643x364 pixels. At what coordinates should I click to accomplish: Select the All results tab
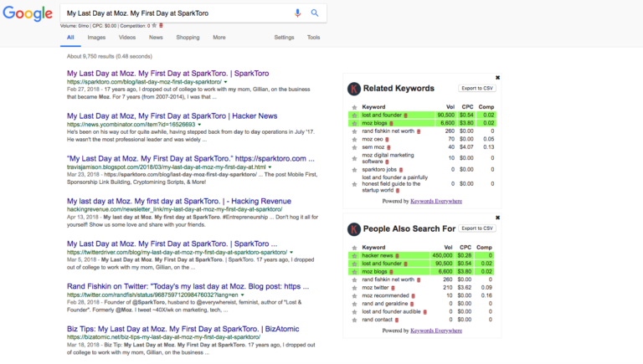coord(70,38)
